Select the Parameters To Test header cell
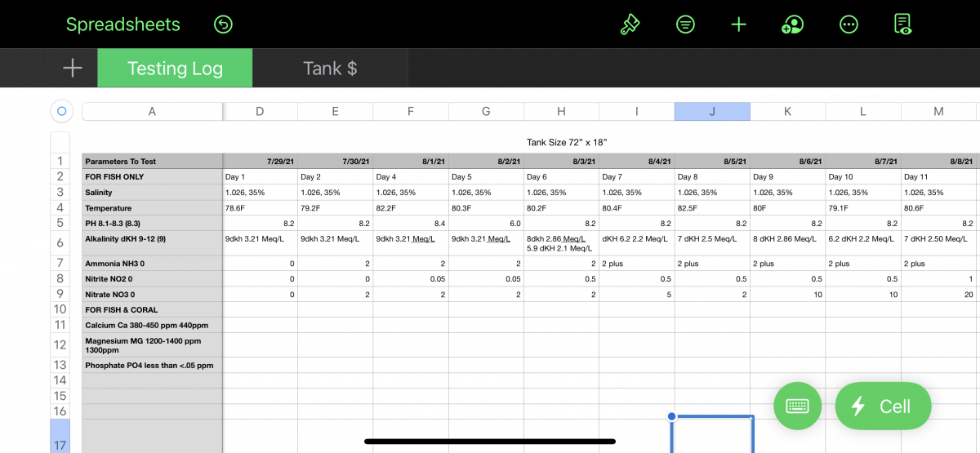The image size is (980, 453). point(152,162)
